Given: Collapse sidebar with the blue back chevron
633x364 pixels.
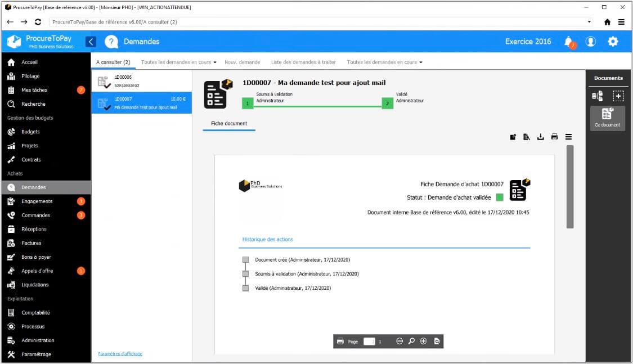Looking at the screenshot, I should coord(91,42).
